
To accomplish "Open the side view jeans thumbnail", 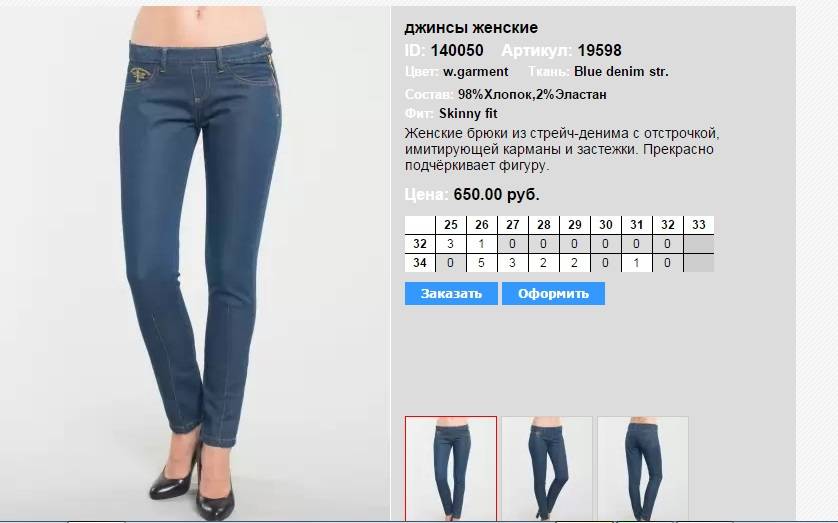I will tap(547, 468).
